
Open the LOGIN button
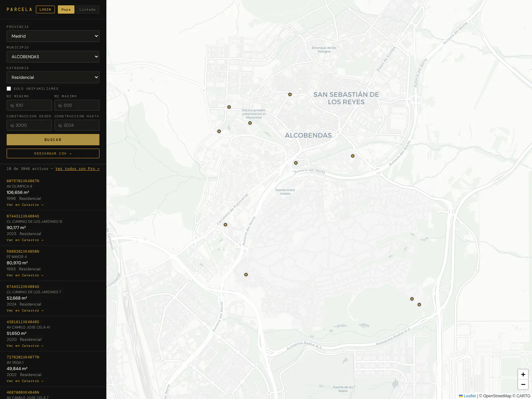pos(45,9)
